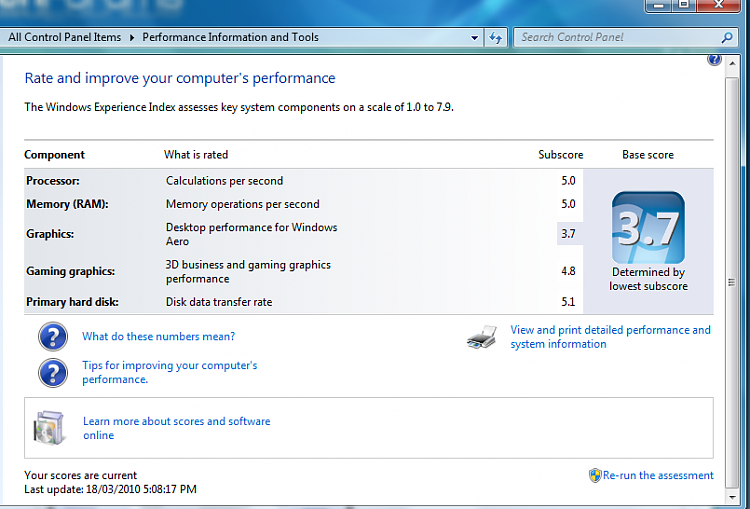Click the Graphics subscore 3.7
The height and width of the screenshot is (509, 750).
pyautogui.click(x=568, y=234)
